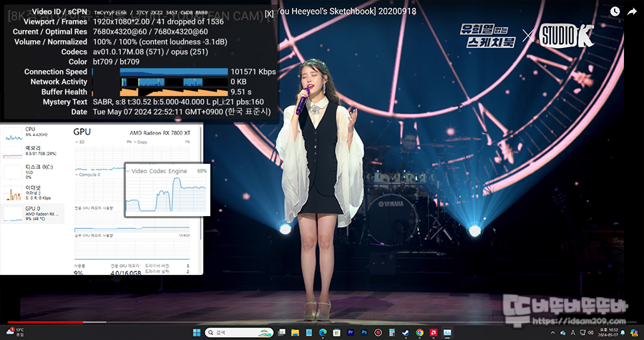
Task: Open the red record app on taskbar
Action: pyautogui.click(x=378, y=332)
